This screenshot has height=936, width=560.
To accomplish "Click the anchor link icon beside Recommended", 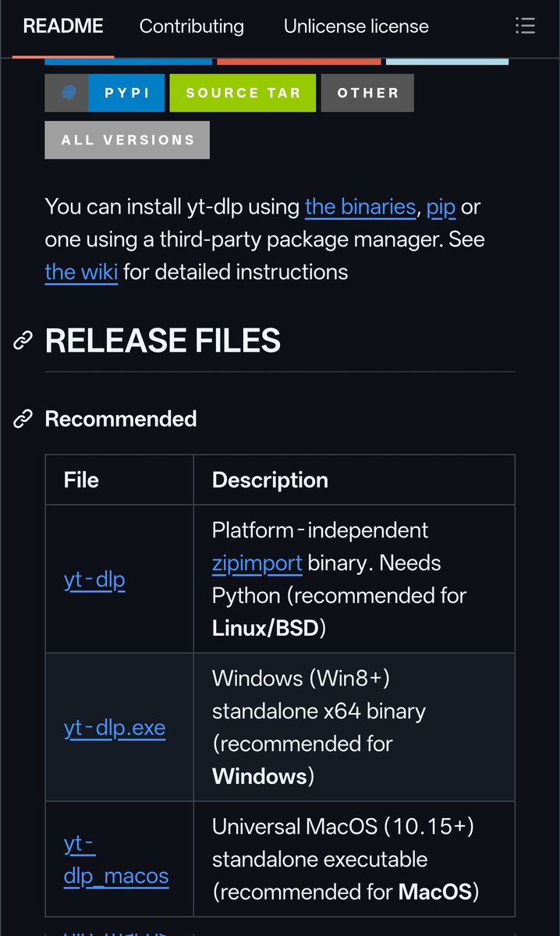I will pyautogui.click(x=23, y=419).
